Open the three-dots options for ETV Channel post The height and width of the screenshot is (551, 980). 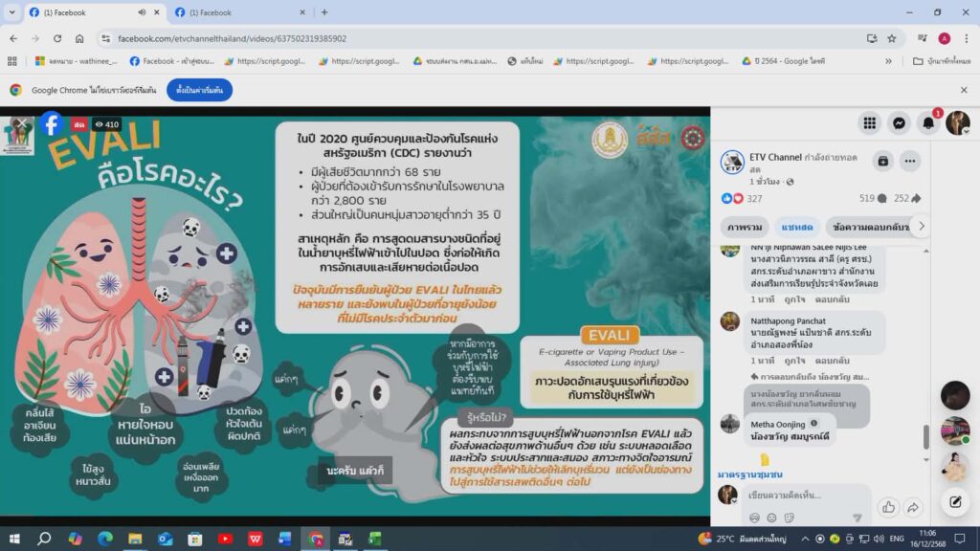click(x=910, y=161)
